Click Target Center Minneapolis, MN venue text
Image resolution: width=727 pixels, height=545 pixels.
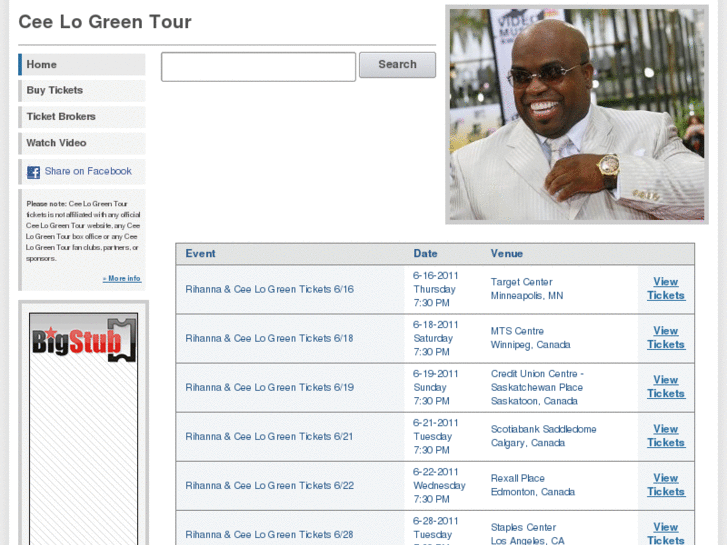[527, 289]
